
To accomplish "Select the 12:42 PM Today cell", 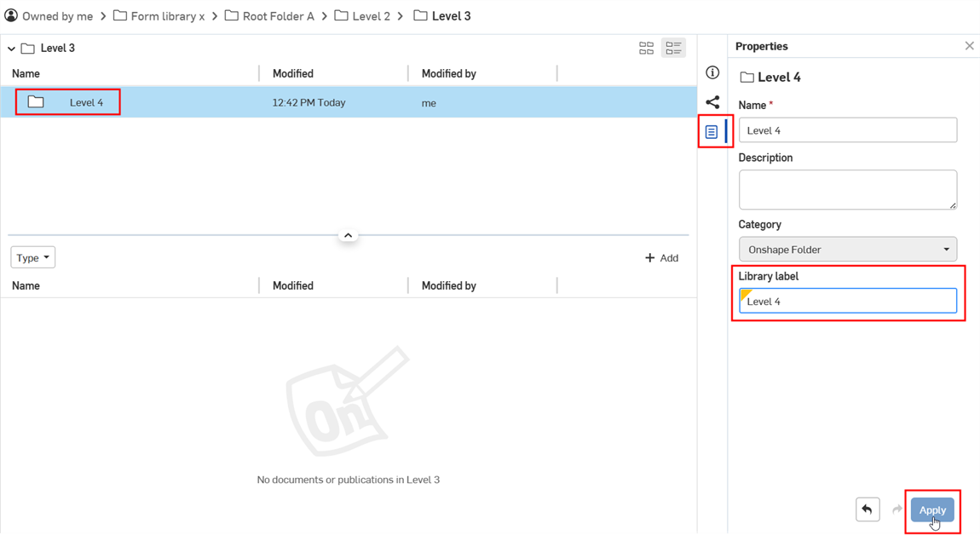I will 308,102.
